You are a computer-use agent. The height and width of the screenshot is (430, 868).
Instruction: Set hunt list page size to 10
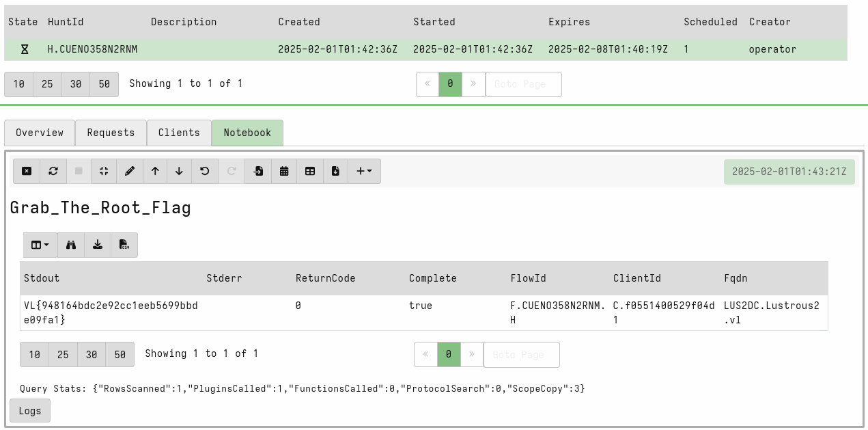point(19,84)
